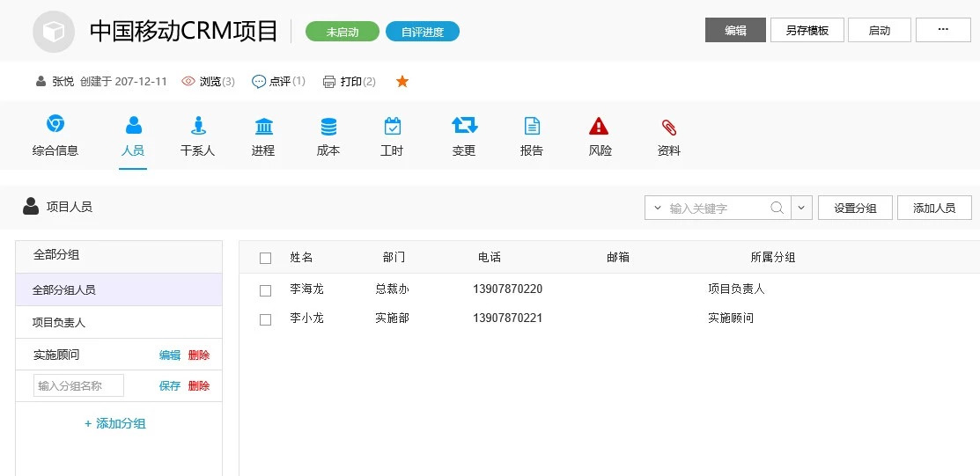Open the search field's left chevron dropdown
980x476 pixels.
657,209
